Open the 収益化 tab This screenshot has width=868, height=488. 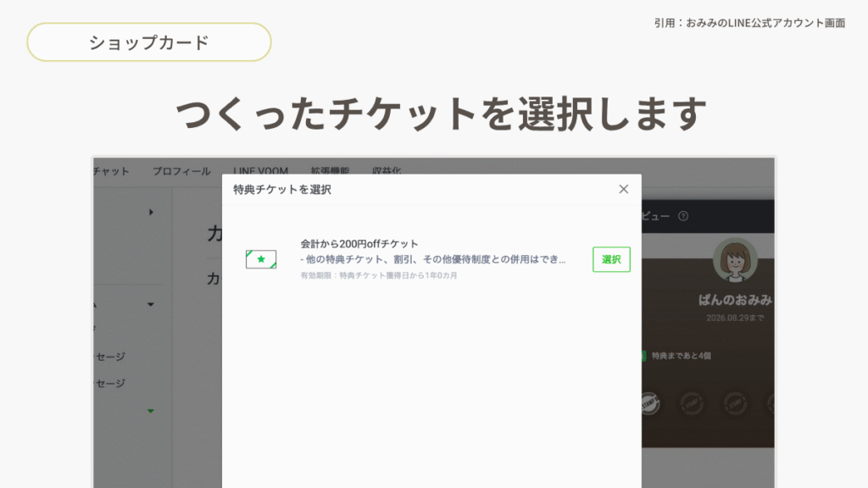pyautogui.click(x=387, y=171)
